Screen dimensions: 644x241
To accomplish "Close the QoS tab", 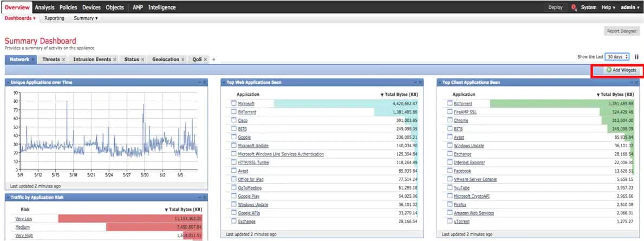I will pos(205,60).
